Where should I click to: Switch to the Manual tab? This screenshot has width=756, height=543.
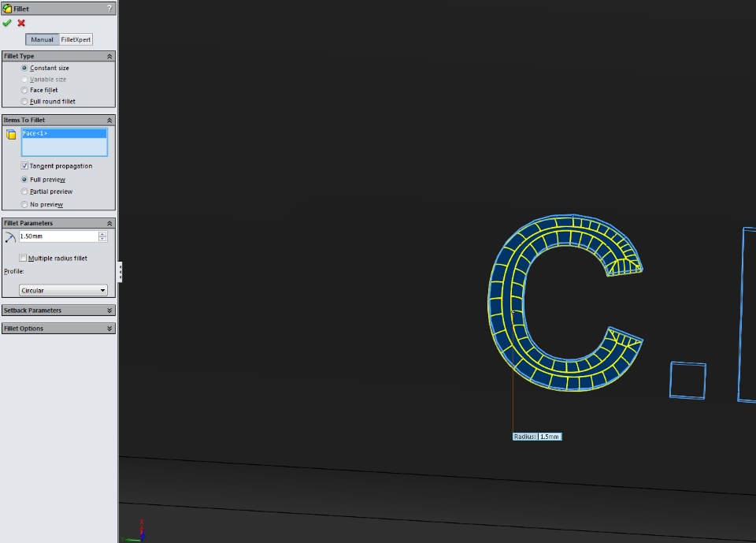tap(42, 39)
